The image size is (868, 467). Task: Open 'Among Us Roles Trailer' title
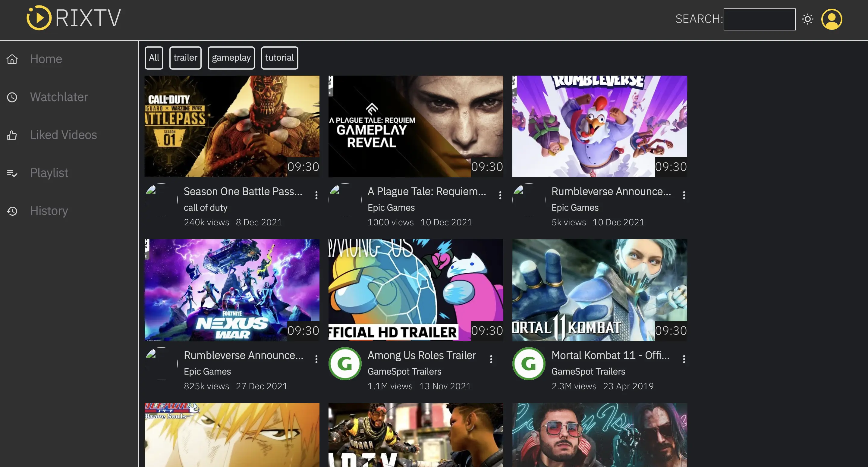(422, 355)
